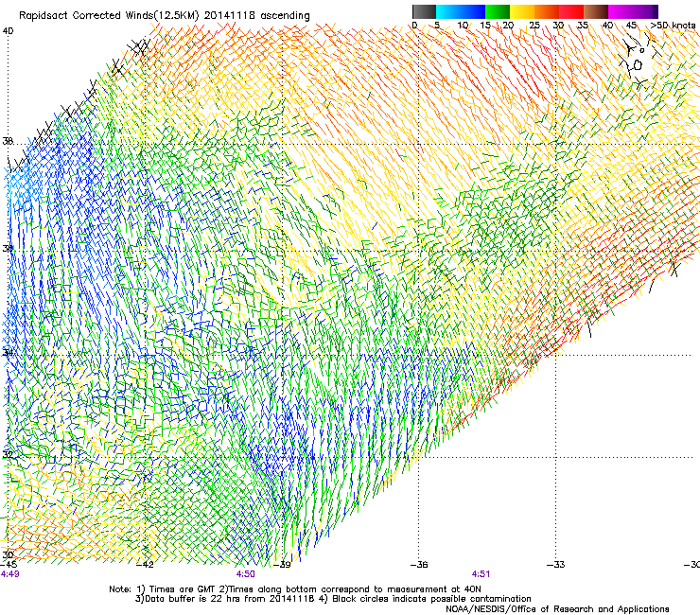Select the purple 45-50 knots legend swatch

645,11
